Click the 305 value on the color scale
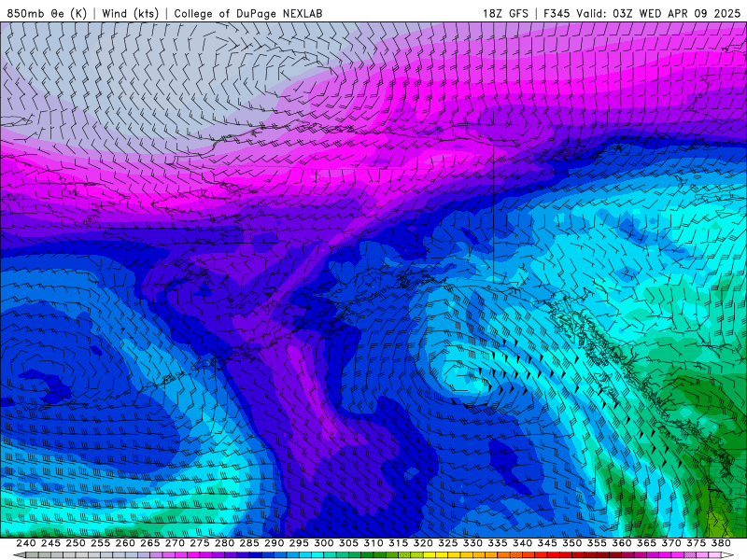Viewport: 747px width, 560px height. click(348, 543)
